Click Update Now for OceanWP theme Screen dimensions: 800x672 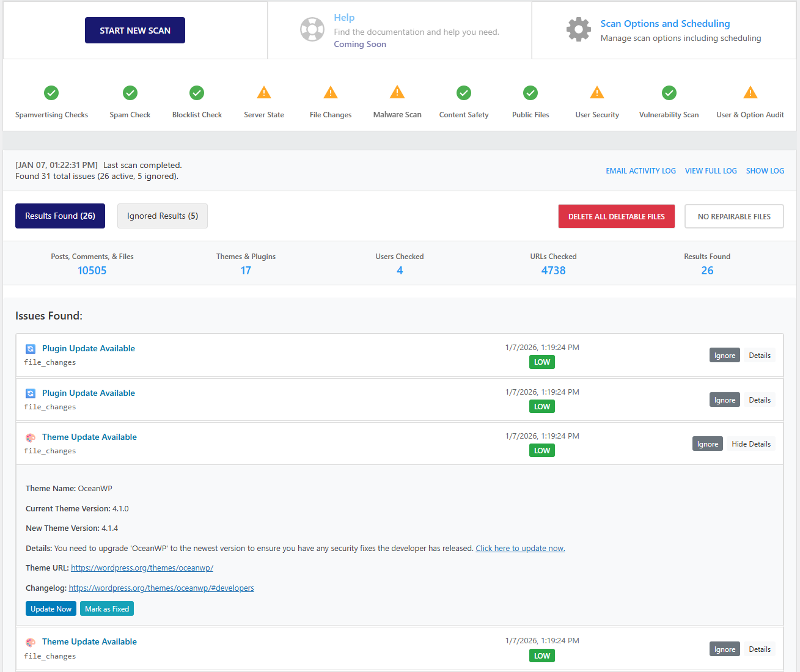51,609
